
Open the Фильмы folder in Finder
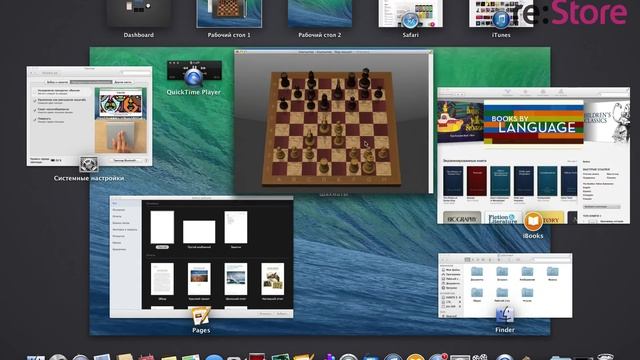[x=527, y=295]
